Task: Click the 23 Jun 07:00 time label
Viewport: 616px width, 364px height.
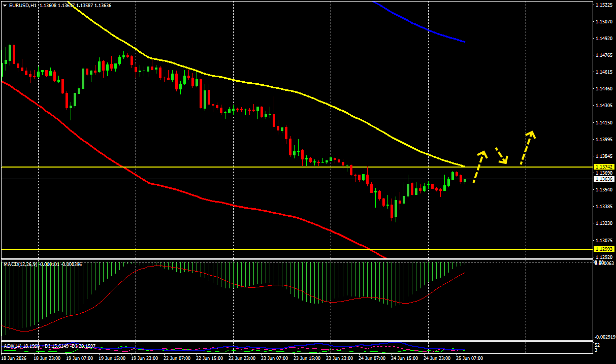Action: point(274,358)
